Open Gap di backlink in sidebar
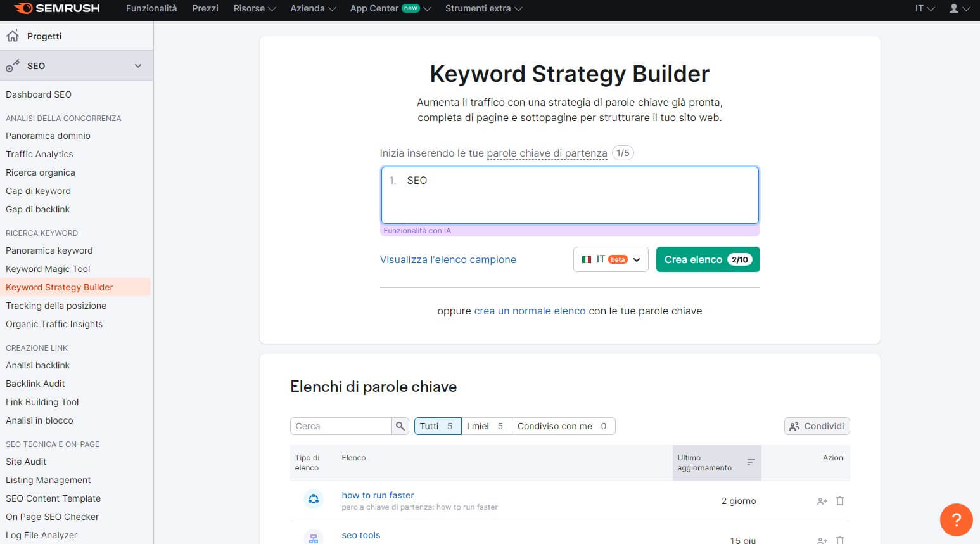This screenshot has height=544, width=980. point(37,209)
